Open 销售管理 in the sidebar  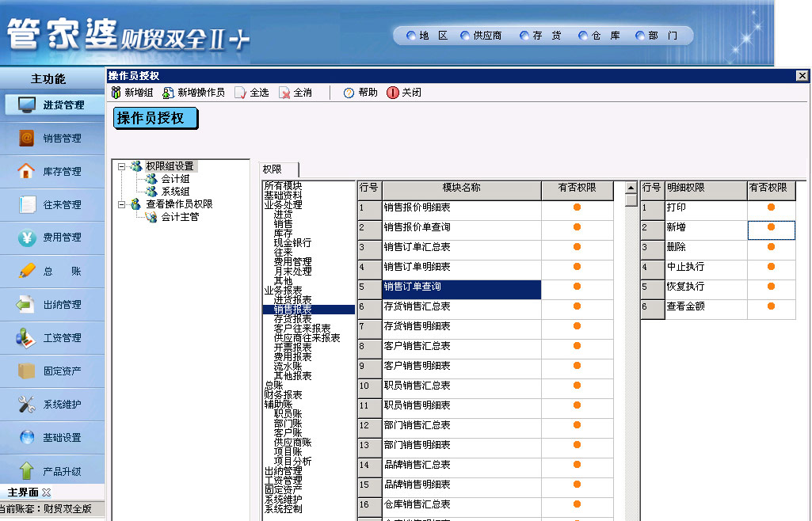coord(52,138)
